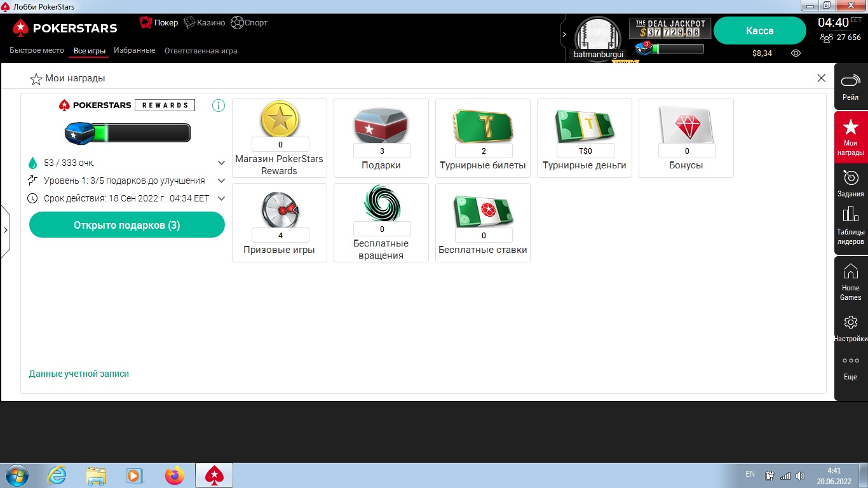
Task: Open Home Games house icon
Action: pos(850,271)
